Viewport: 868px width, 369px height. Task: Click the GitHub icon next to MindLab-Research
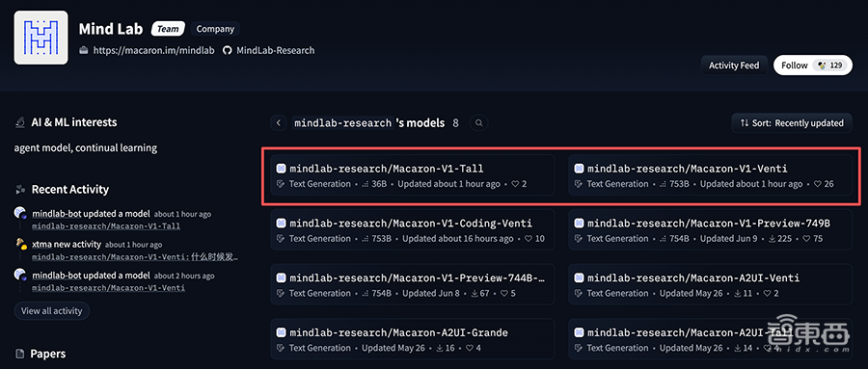tap(227, 50)
